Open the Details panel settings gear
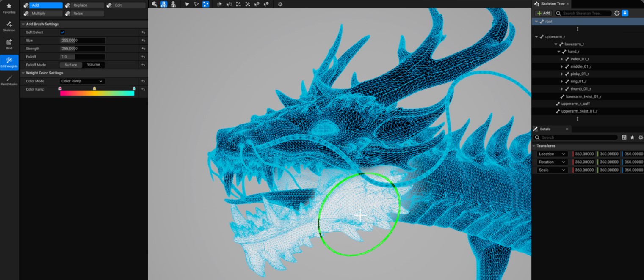Image resolution: width=644 pixels, height=280 pixels. [641, 137]
